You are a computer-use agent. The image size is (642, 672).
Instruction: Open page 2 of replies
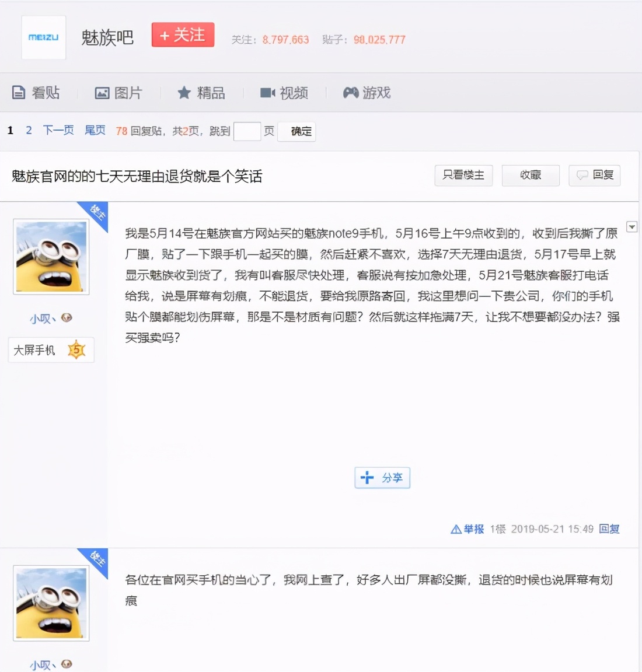tap(29, 130)
